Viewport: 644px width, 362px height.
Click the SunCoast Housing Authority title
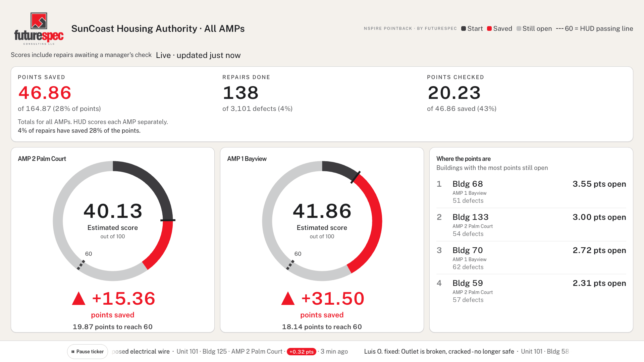pos(158,29)
